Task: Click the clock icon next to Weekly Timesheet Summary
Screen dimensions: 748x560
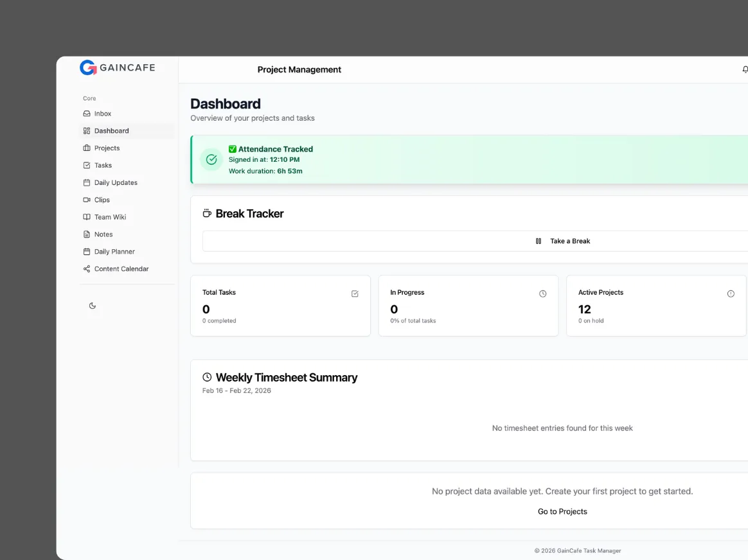Action: tap(206, 377)
